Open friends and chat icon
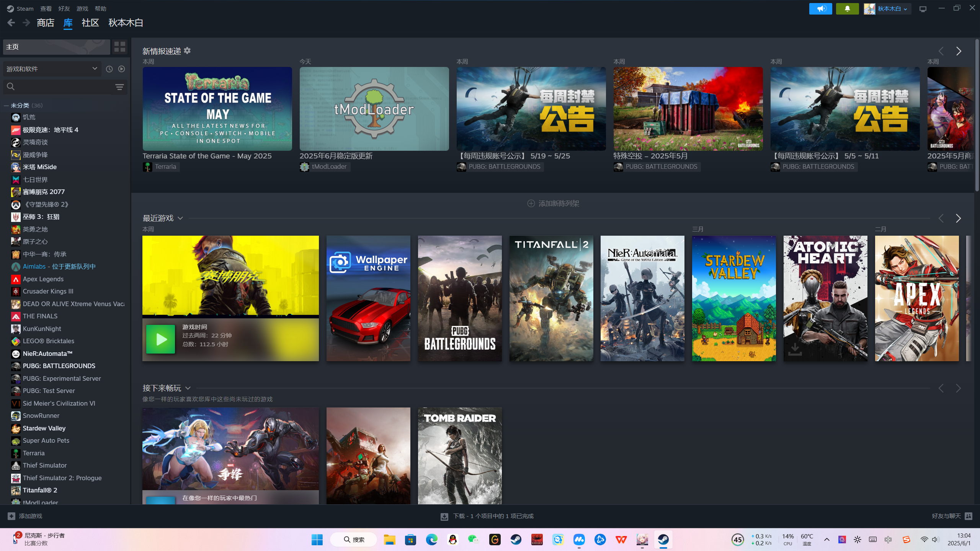The image size is (980, 551). coord(969,516)
